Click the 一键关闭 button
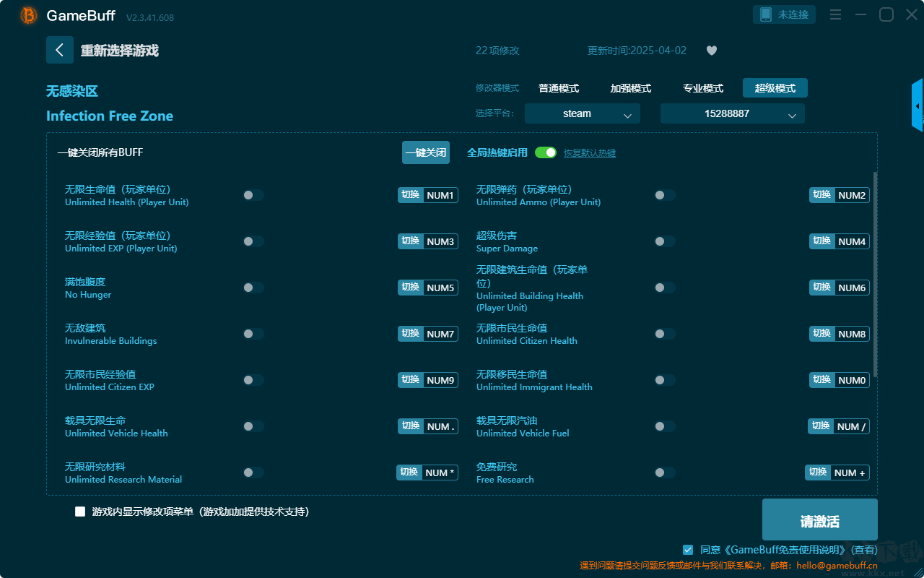This screenshot has height=578, width=924. [426, 152]
